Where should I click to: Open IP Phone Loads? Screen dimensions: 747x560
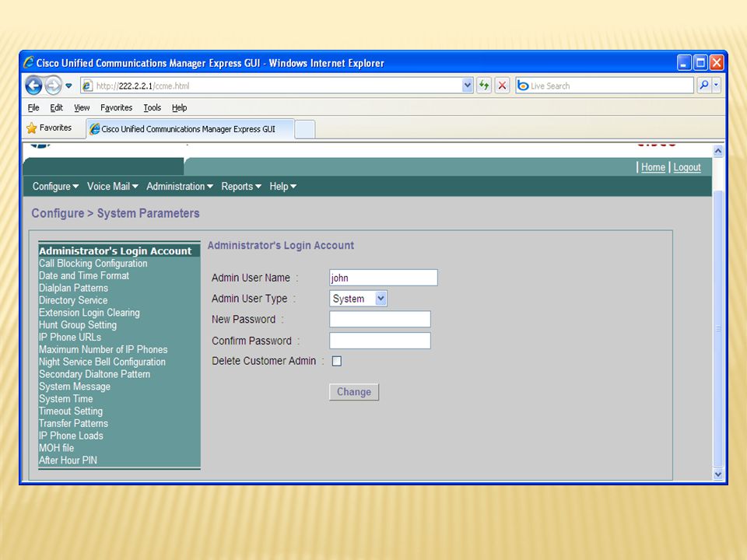71,436
